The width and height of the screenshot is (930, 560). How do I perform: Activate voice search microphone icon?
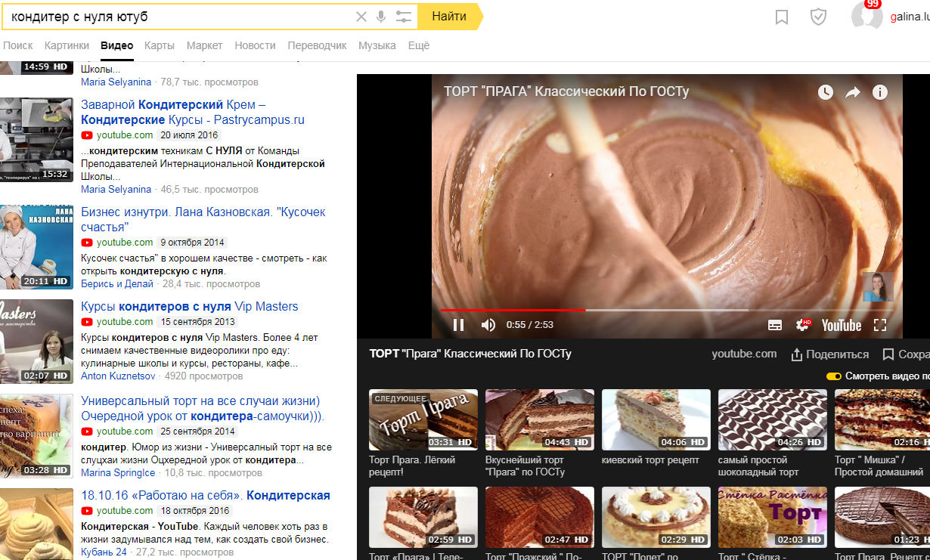381,17
